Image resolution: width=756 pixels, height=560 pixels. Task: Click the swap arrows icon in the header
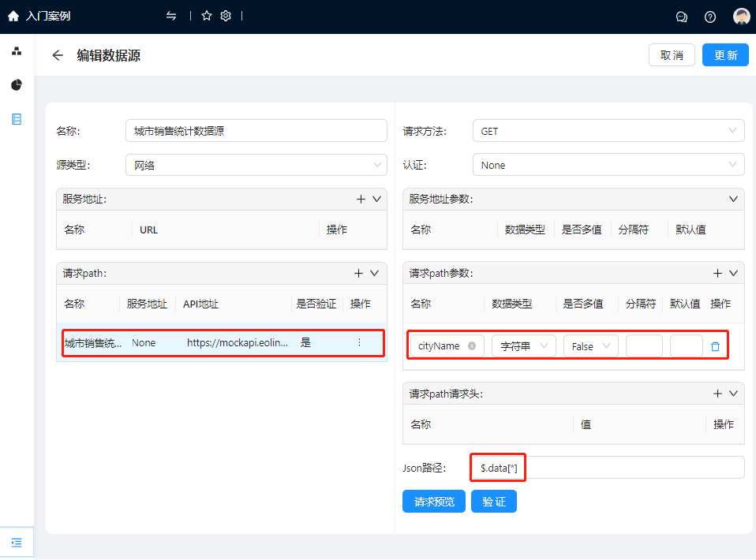click(x=171, y=16)
